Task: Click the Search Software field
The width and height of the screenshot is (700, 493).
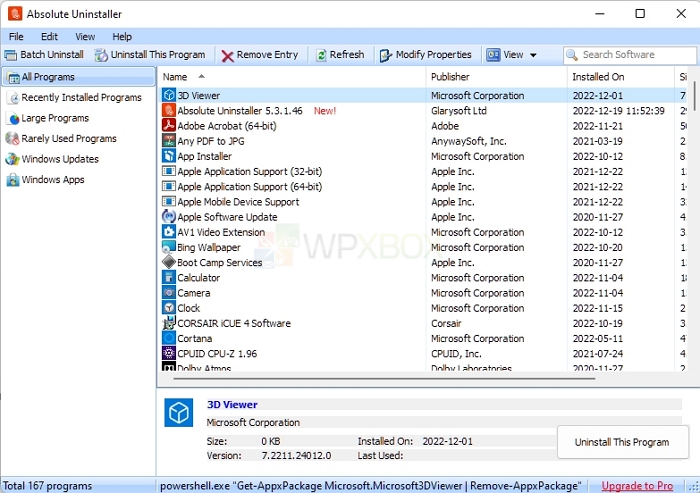Action: pyautogui.click(x=630, y=55)
